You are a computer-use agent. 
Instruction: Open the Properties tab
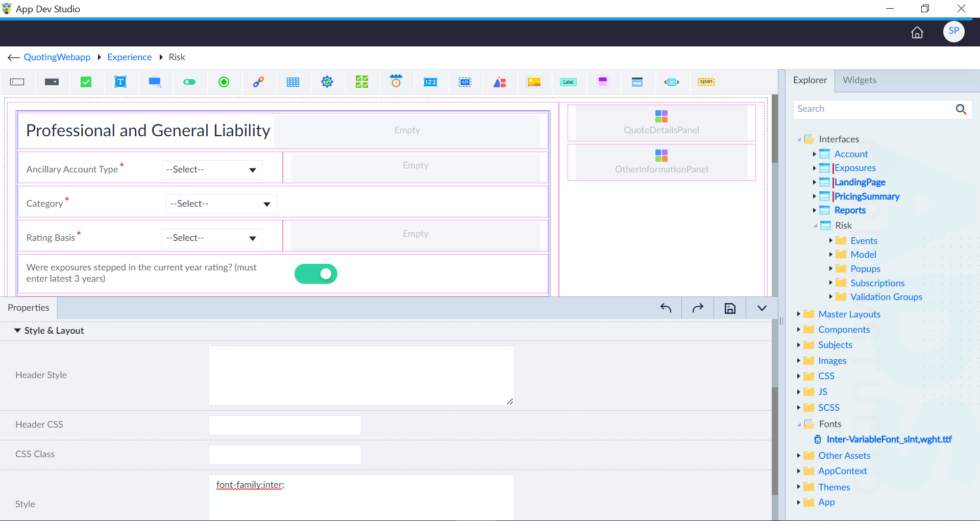(29, 308)
